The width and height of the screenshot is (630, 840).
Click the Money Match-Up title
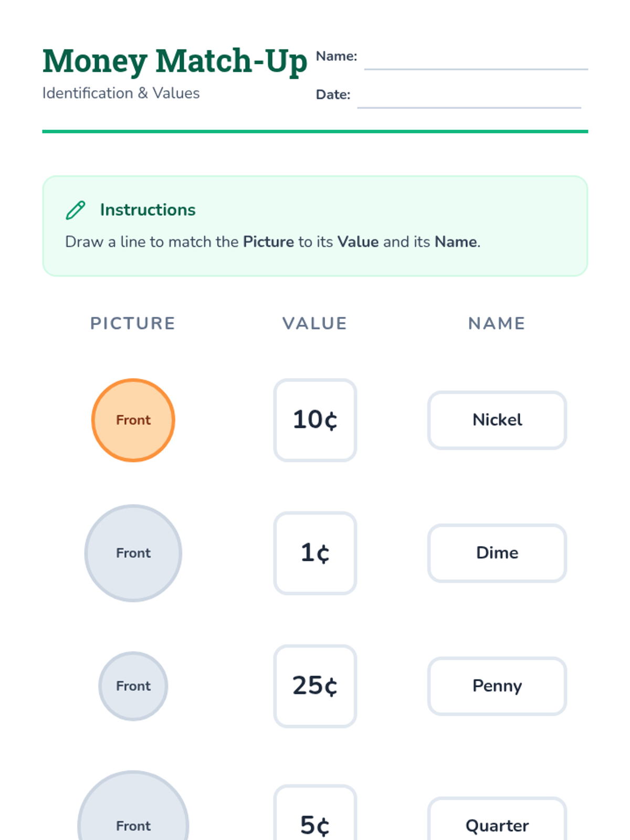[174, 61]
